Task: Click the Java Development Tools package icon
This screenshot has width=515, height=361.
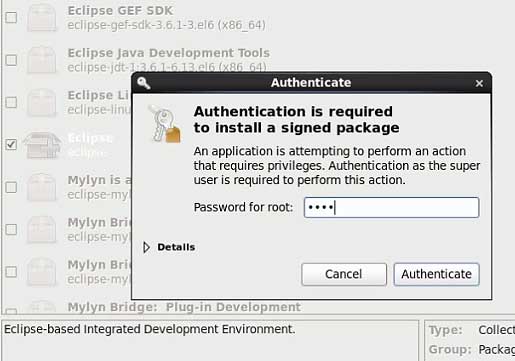Action: pos(42,60)
